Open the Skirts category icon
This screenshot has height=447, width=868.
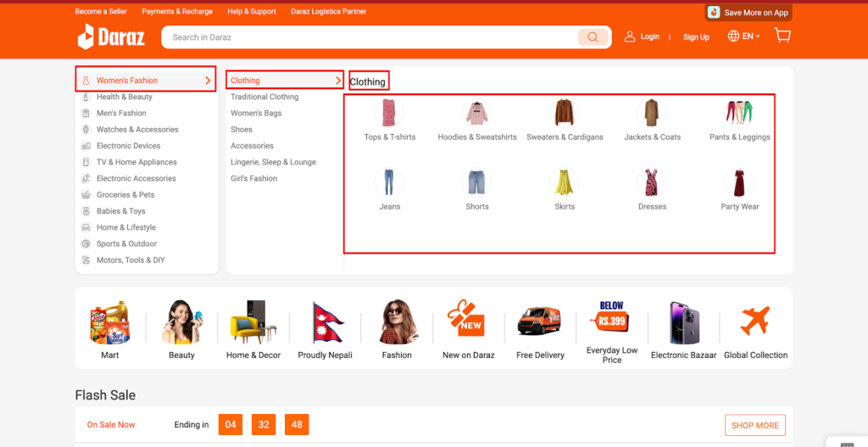click(x=565, y=182)
